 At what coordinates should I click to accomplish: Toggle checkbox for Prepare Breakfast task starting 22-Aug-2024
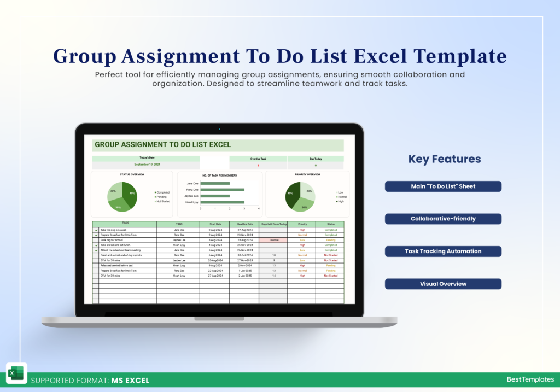[x=96, y=271]
